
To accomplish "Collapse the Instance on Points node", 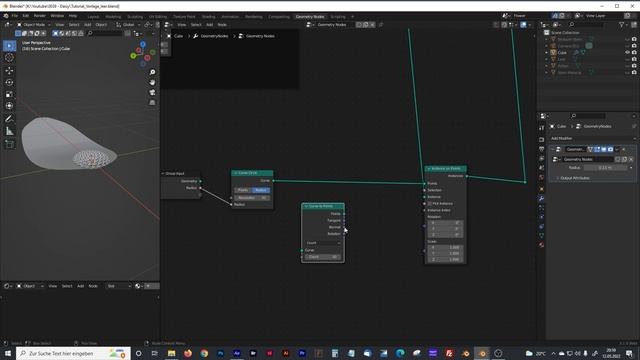I will pyautogui.click(x=429, y=169).
